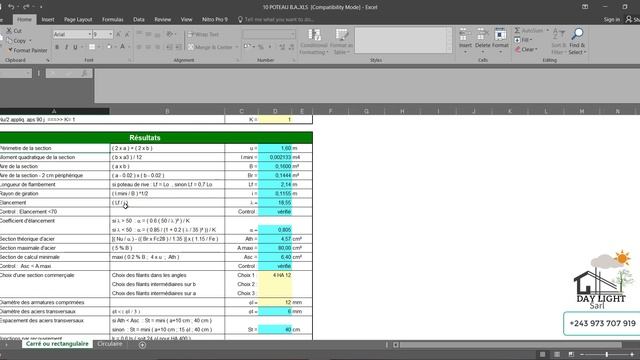The image size is (640, 360).
Task: Open the Nitro Pro 9 tab
Action: pos(215,19)
